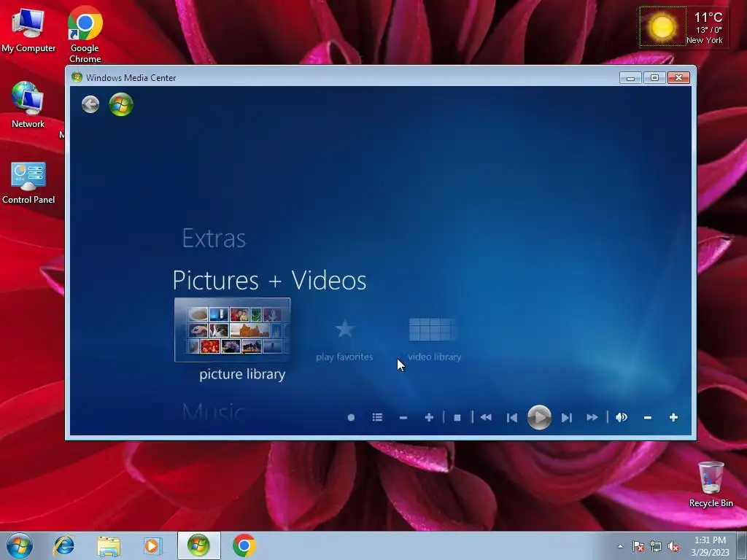Screen dimensions: 747x560
Task: Open the picture library thumbnail
Action: pos(233,330)
